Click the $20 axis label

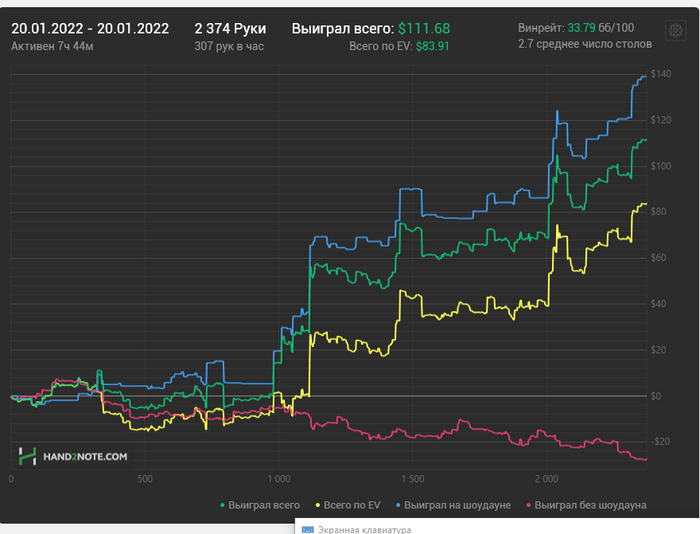658,350
